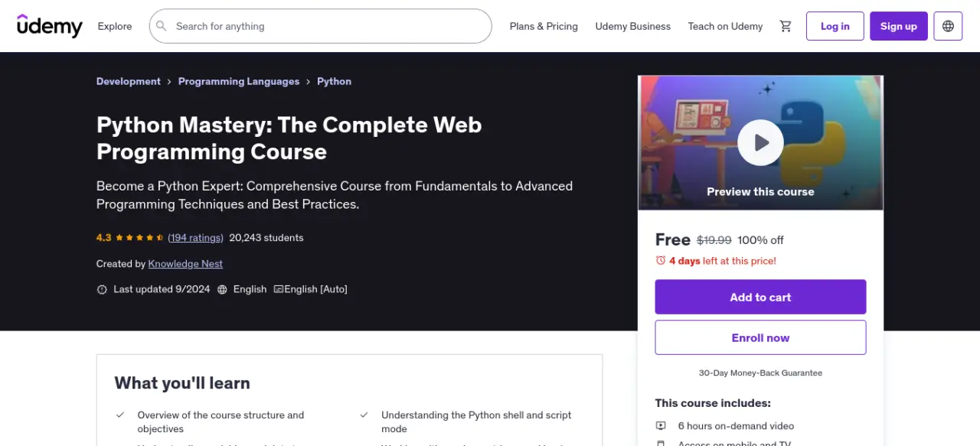Open Teach on Udemy

pos(725,26)
